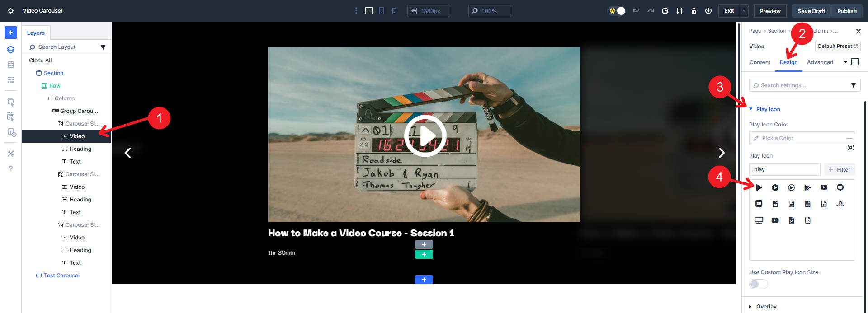Click the Save Draft button
Viewport: 868px width, 313px height.
(x=811, y=11)
